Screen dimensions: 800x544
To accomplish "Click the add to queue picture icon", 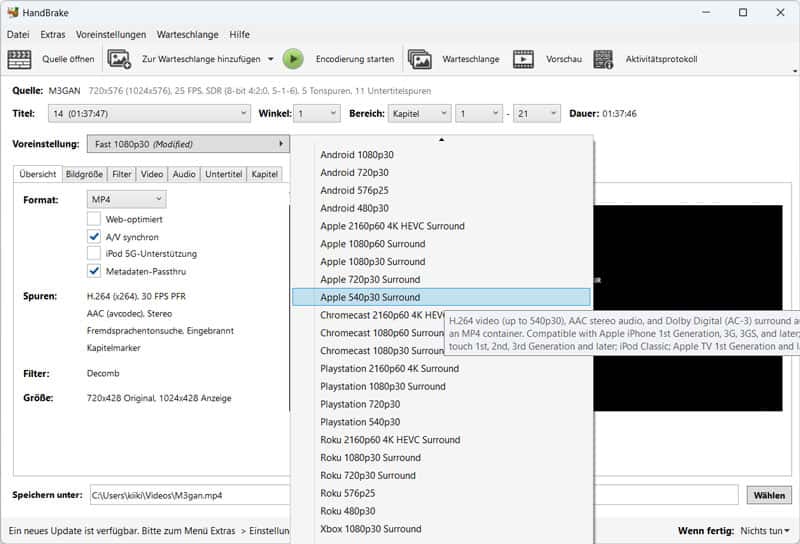I will click(x=119, y=59).
